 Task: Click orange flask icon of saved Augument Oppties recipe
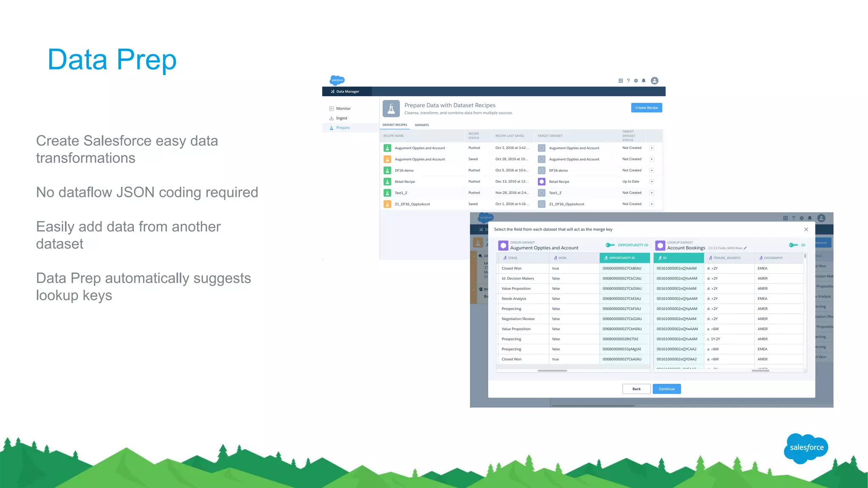[387, 159]
